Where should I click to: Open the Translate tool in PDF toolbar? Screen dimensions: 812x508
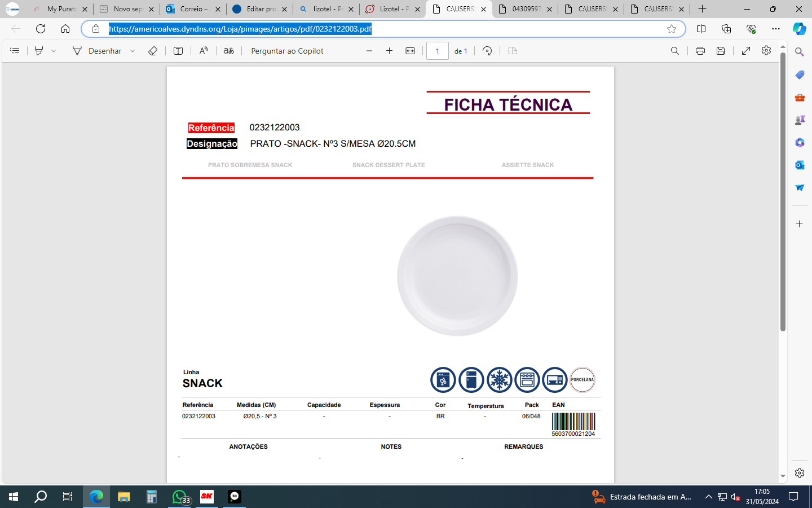pyautogui.click(x=228, y=51)
